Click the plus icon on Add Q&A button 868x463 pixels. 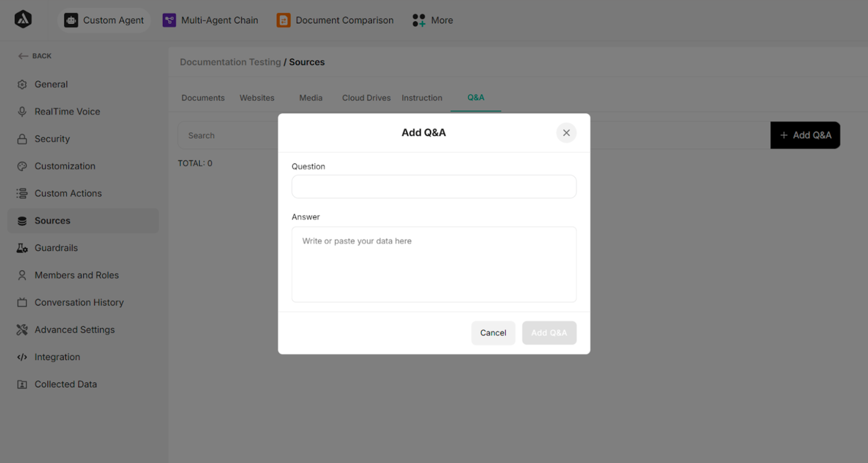pos(784,135)
